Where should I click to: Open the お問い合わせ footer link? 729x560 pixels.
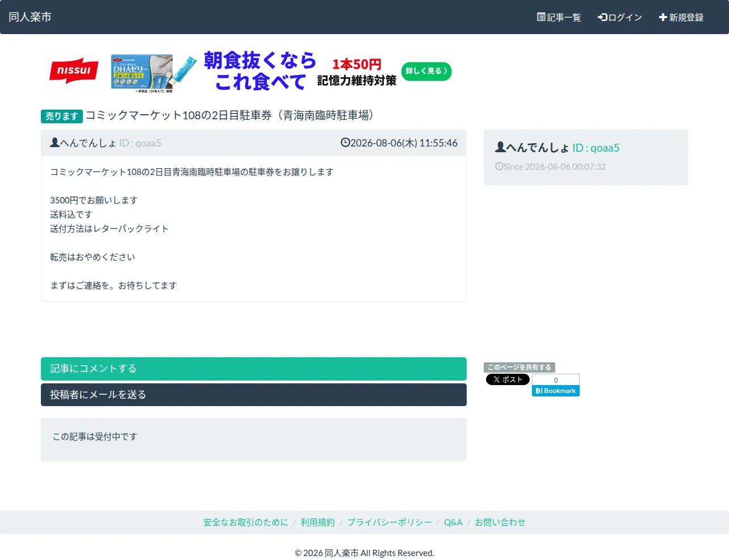pyautogui.click(x=500, y=523)
